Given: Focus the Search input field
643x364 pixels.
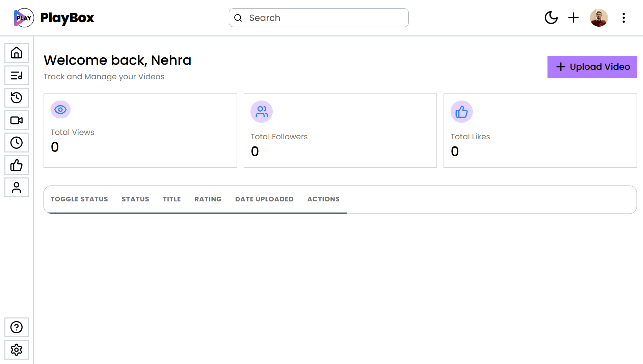Looking at the screenshot, I should pyautogui.click(x=319, y=18).
